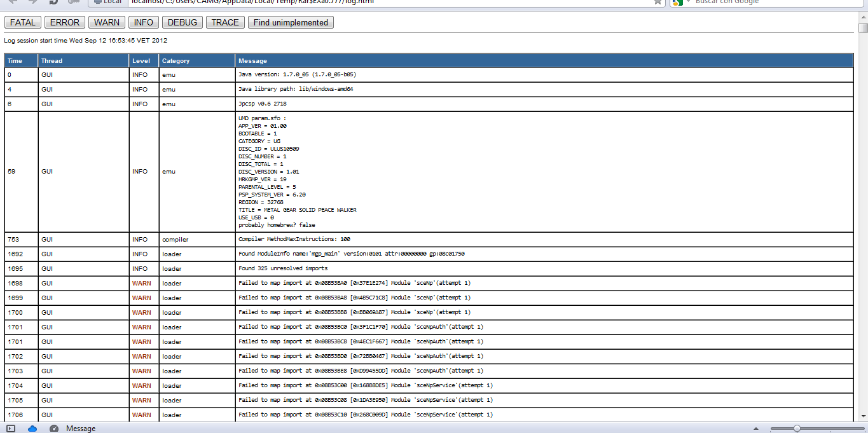
Task: Select message with import 0x4EC1F667
Action: pos(361,341)
